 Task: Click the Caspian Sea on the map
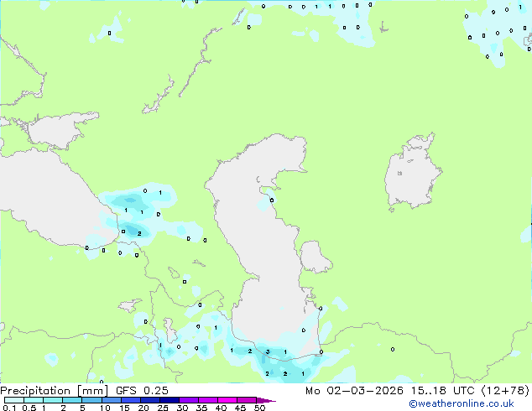[258, 237]
